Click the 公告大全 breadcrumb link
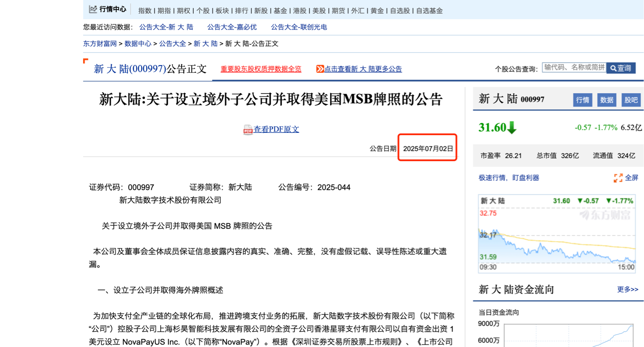 click(x=173, y=44)
